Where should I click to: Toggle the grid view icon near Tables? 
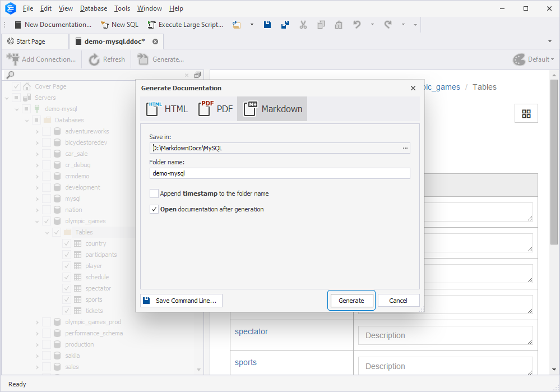tap(526, 113)
